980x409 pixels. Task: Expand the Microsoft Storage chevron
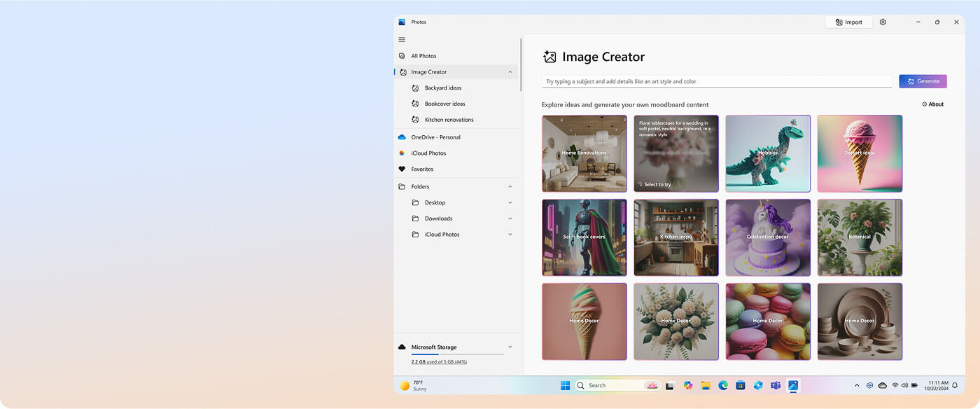pos(510,347)
